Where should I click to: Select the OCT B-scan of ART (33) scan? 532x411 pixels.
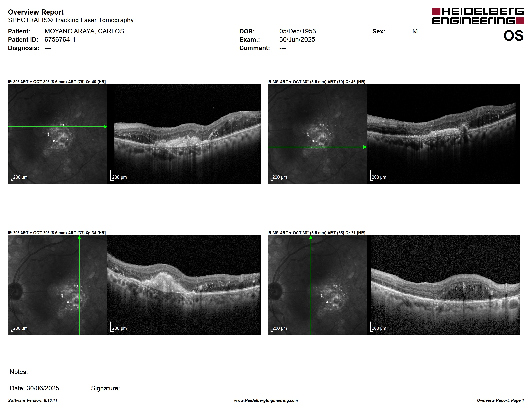pyautogui.click(x=184, y=285)
